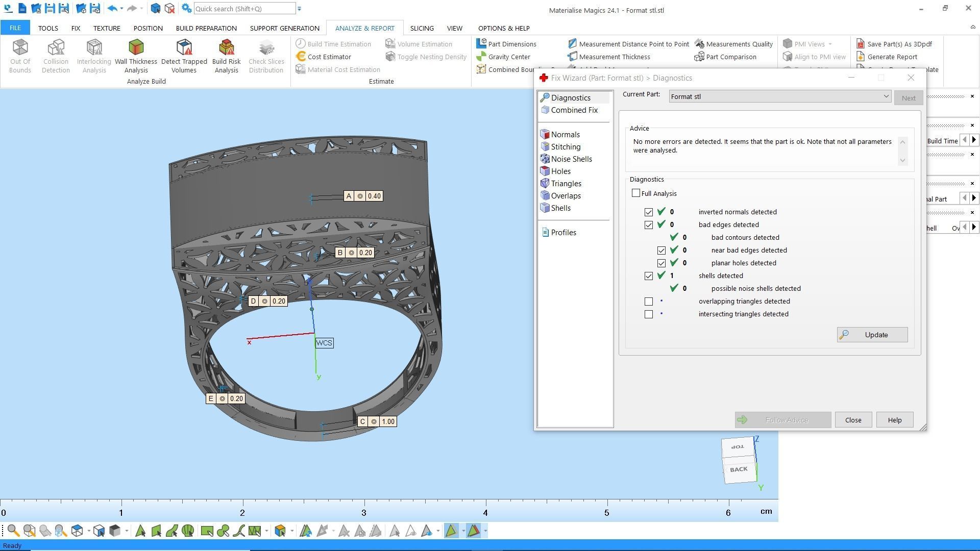Launch Build Risk Analysis
The width and height of the screenshot is (980, 551).
[x=226, y=55]
